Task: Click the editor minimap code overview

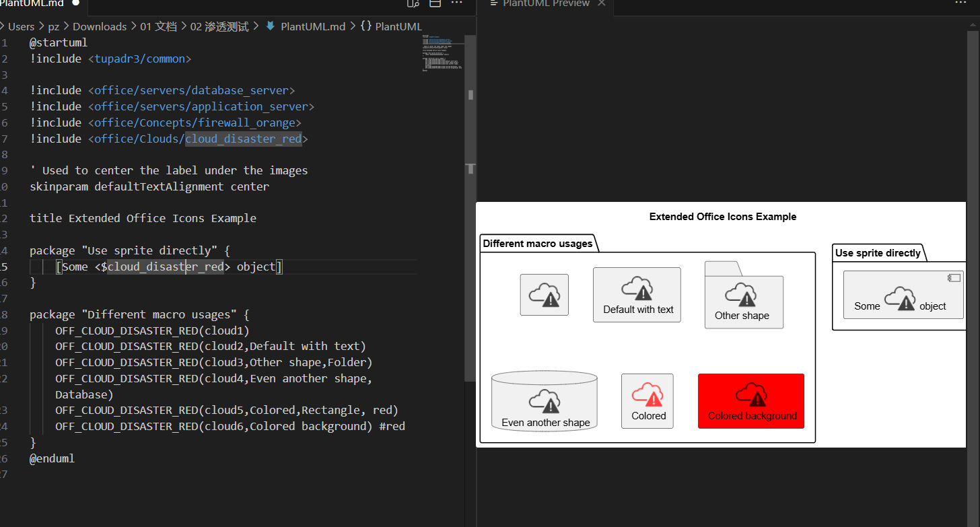Action: click(x=442, y=54)
